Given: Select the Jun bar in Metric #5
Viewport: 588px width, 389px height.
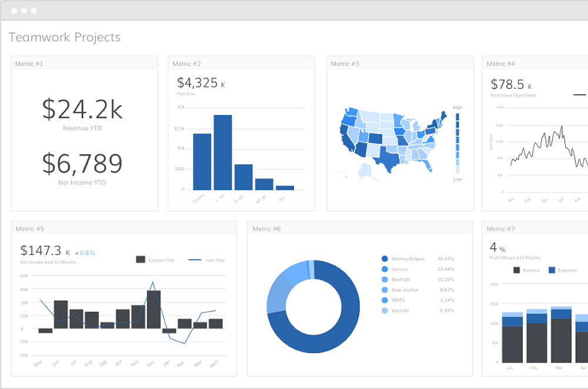Looking at the screenshot, I should (61, 315).
